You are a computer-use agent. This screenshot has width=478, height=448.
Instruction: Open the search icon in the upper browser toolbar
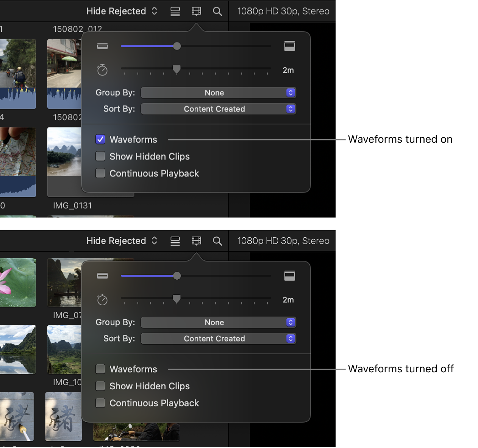[217, 11]
